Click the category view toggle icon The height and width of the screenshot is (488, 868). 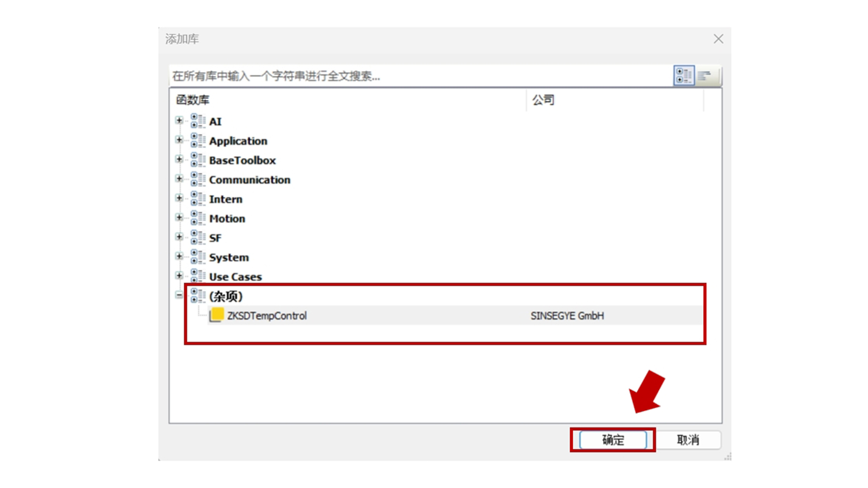[684, 75]
